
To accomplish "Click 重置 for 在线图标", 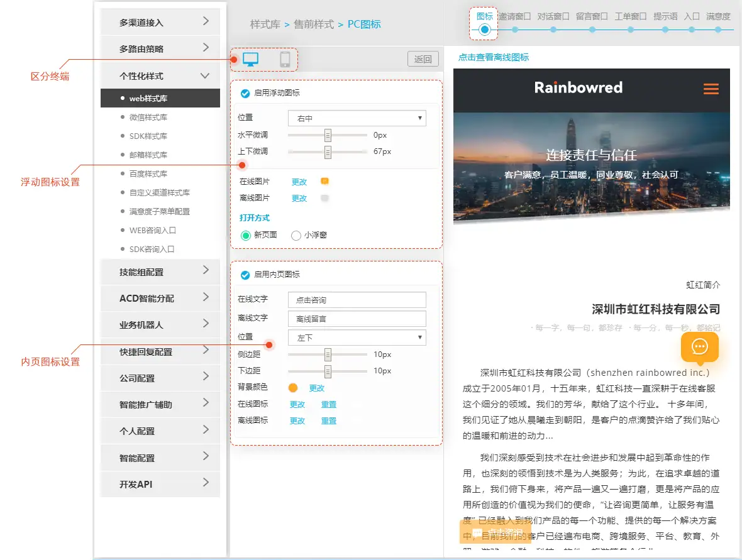I will pyautogui.click(x=328, y=404).
